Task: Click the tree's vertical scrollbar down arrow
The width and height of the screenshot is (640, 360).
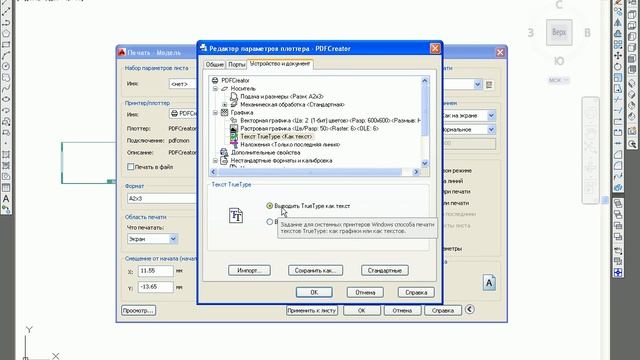Action: click(x=424, y=163)
